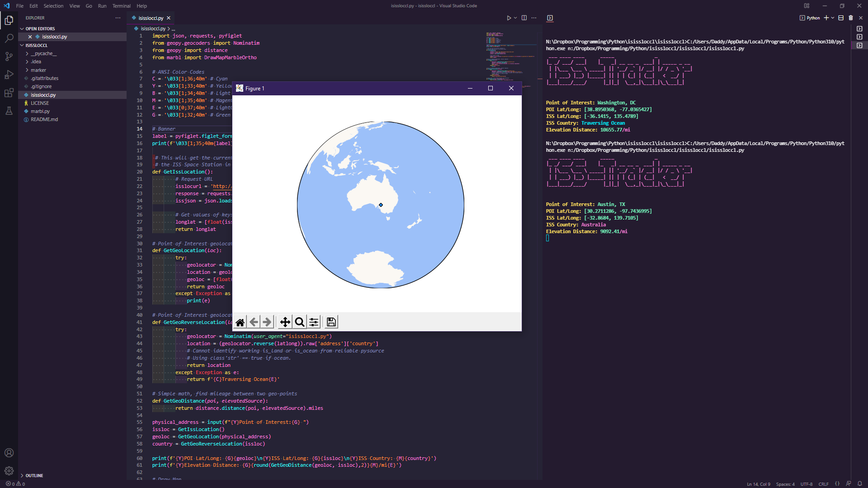Go forward to next view in Figure 1
Viewport: 868px width, 488px height.
coord(267,322)
